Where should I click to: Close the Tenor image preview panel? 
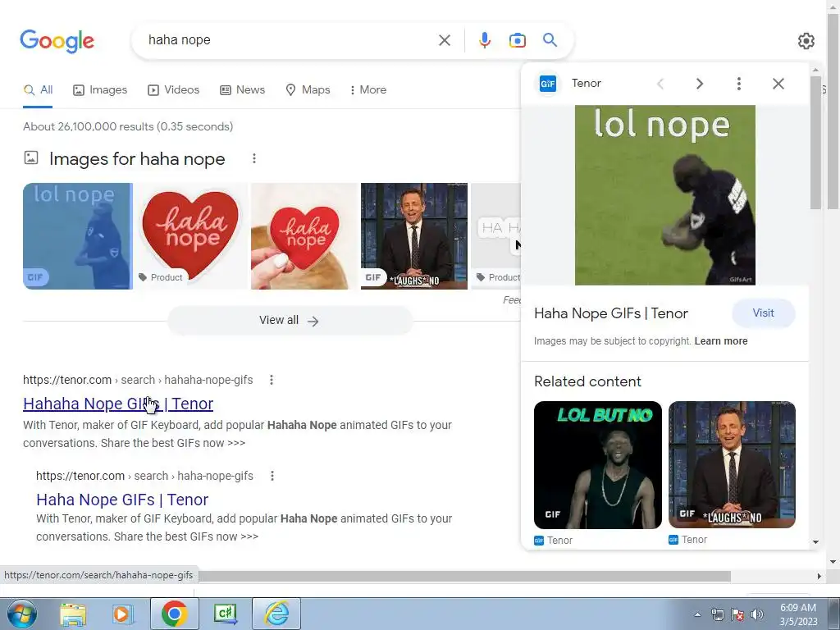(778, 84)
